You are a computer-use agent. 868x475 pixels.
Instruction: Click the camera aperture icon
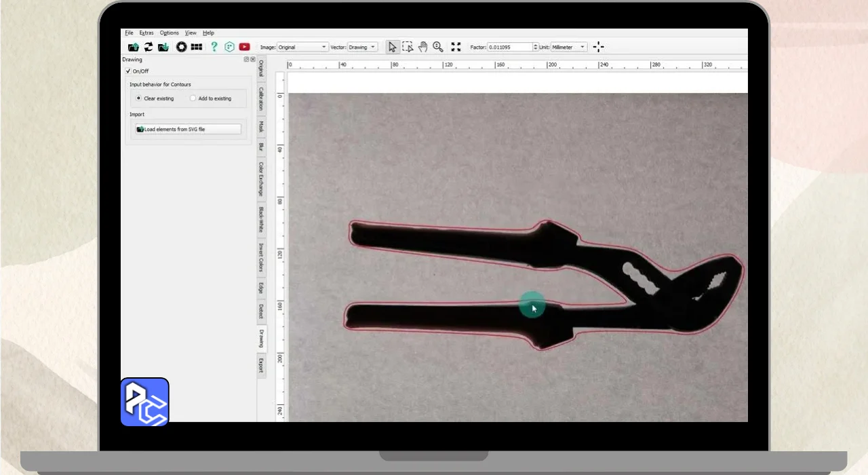(x=181, y=47)
